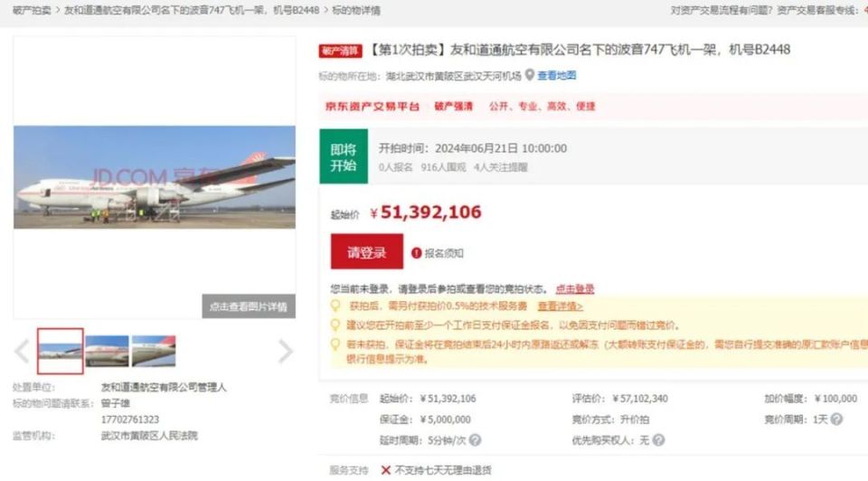Image resolution: width=868 pixels, height=481 pixels.
Task: Click the main Boeing 747 photo
Action: point(155,177)
